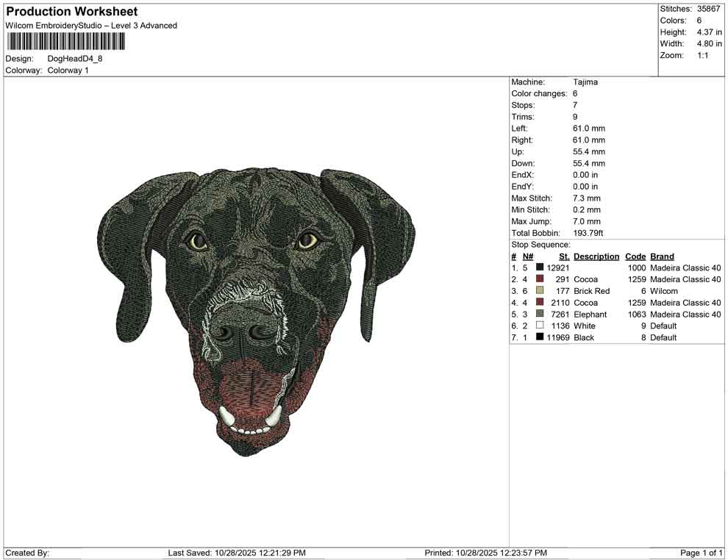Click the Black thread chip on row 7

tap(538, 337)
